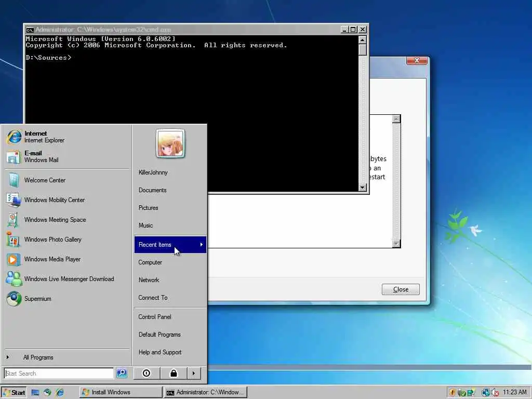Viewport: 532px width, 399px height.
Task: Click the dialog text box scroll down arrow
Action: (x=396, y=244)
